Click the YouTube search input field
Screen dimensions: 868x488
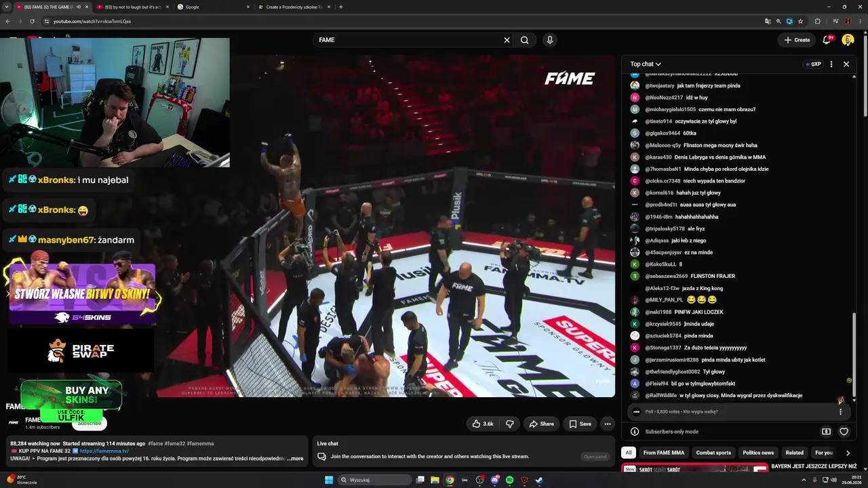407,40
